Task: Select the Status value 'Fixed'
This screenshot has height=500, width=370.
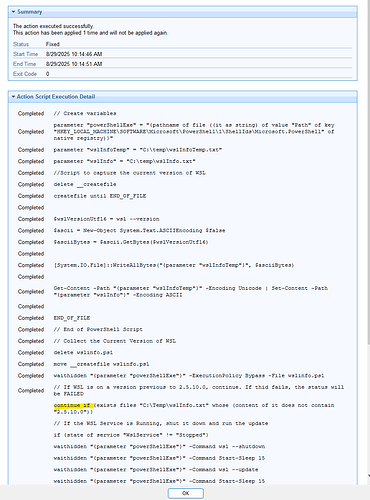Action: pos(53,44)
